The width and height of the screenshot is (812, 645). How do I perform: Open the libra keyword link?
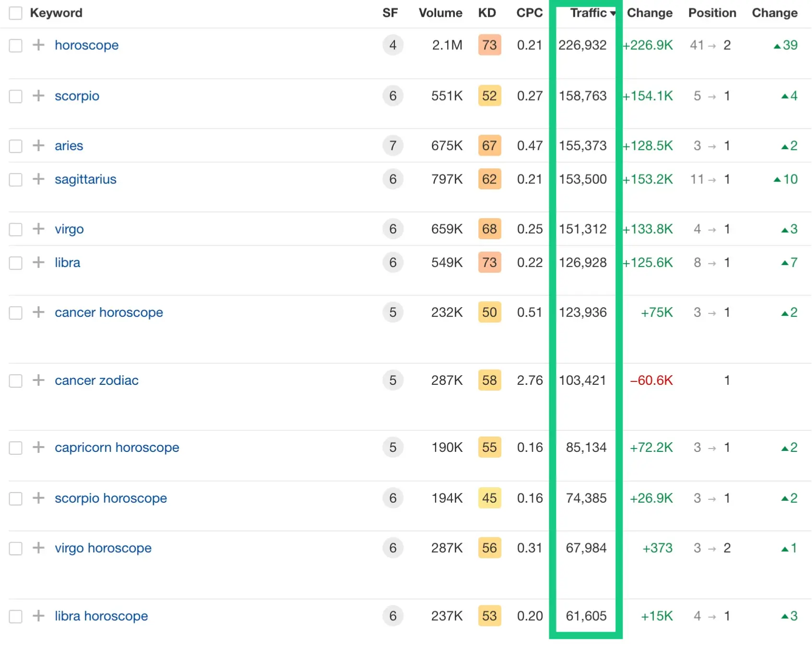[x=68, y=263]
